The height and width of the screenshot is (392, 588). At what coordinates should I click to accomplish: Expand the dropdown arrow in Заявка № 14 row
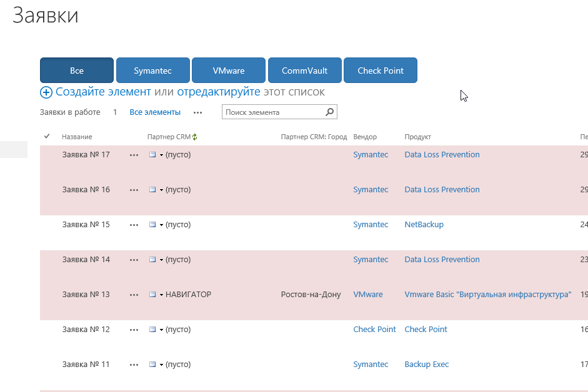coord(161,260)
